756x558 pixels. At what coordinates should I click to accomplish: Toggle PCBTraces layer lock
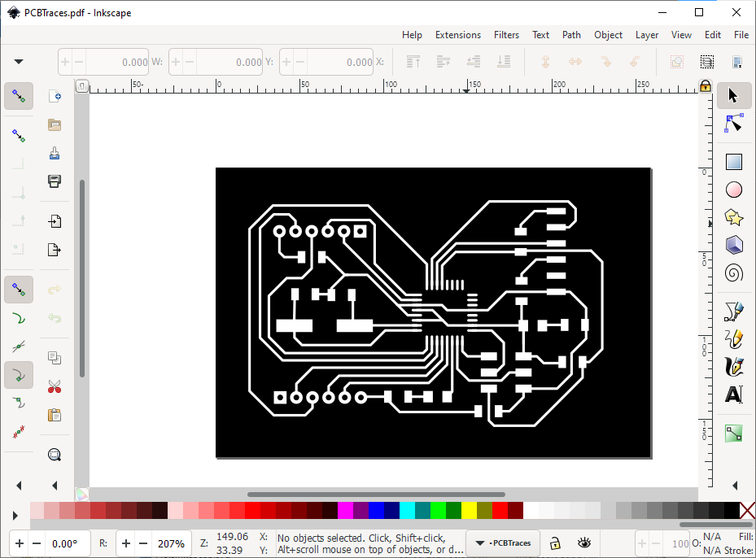pos(555,543)
